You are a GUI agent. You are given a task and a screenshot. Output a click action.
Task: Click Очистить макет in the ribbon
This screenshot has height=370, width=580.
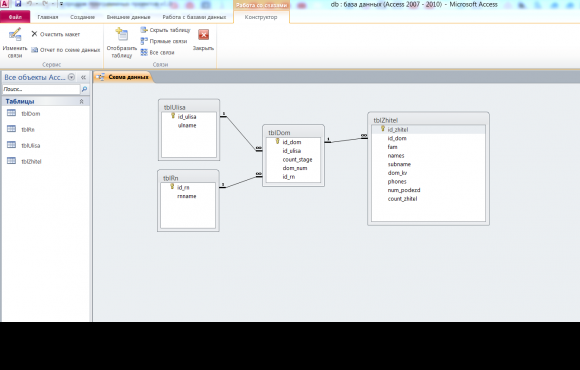[x=55, y=34]
